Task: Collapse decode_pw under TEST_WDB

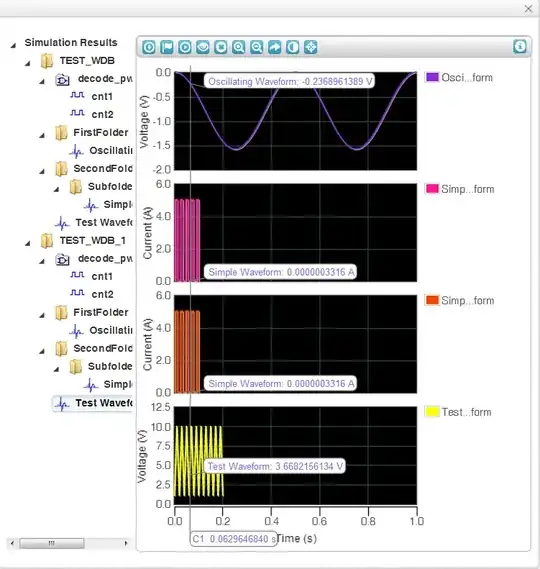Action: click(42, 81)
